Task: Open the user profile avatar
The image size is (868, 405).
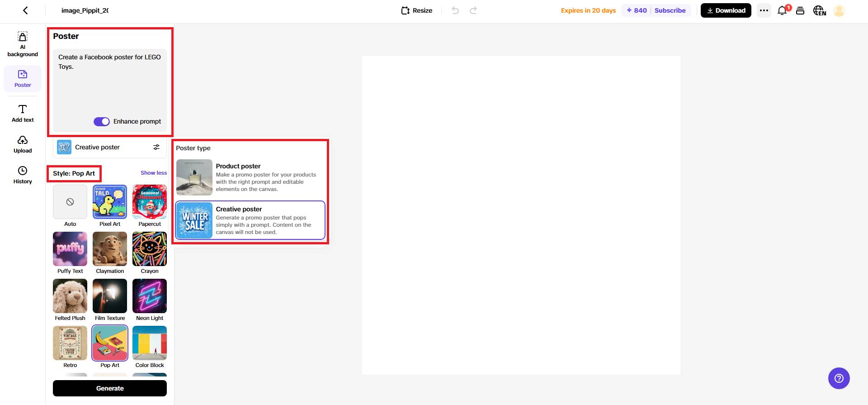Action: [839, 10]
